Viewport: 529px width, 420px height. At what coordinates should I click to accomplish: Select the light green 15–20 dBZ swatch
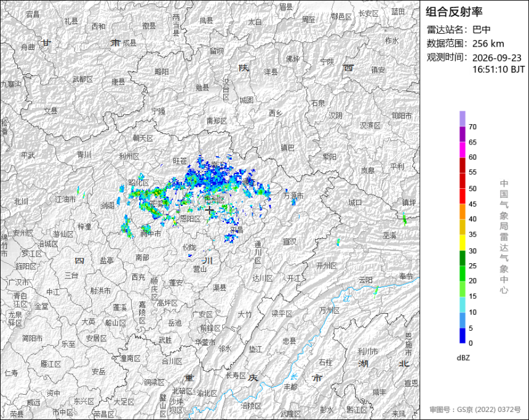[462, 289]
